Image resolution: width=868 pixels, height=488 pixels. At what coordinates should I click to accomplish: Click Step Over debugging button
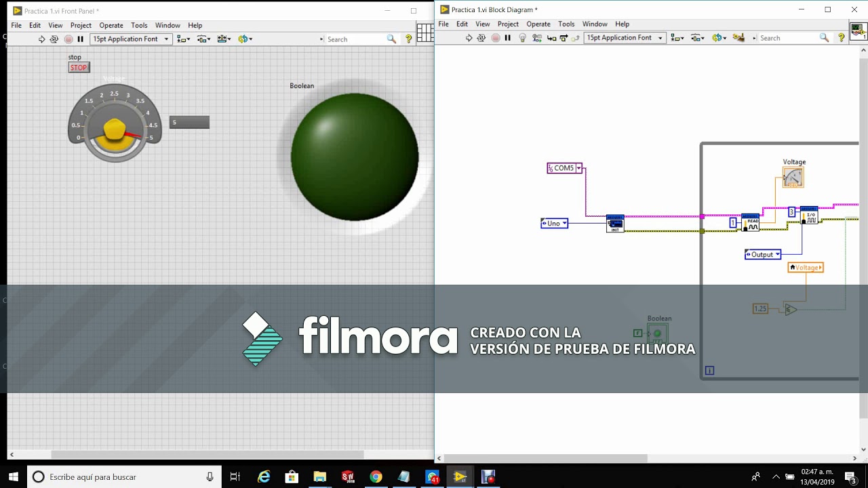[x=564, y=38]
